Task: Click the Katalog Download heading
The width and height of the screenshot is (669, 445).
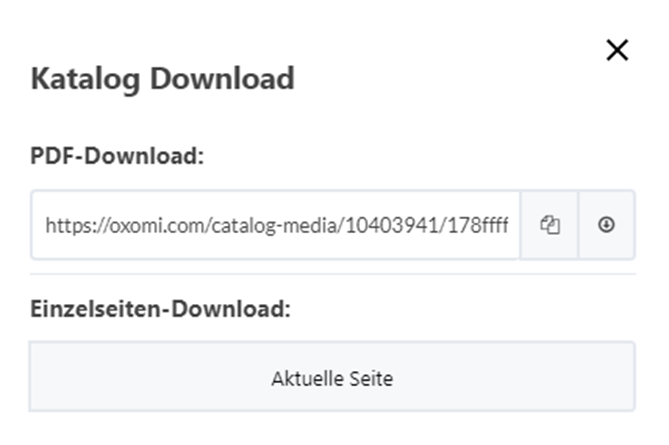Action: click(x=162, y=79)
